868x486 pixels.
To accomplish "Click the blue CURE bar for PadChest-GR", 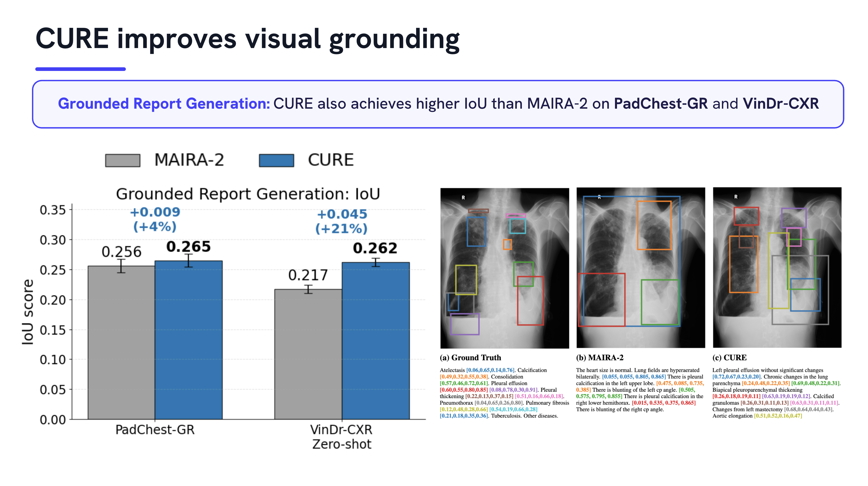I will (189, 340).
